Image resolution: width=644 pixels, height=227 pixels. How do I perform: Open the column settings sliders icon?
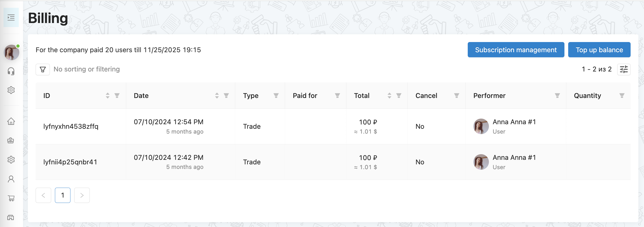point(624,69)
